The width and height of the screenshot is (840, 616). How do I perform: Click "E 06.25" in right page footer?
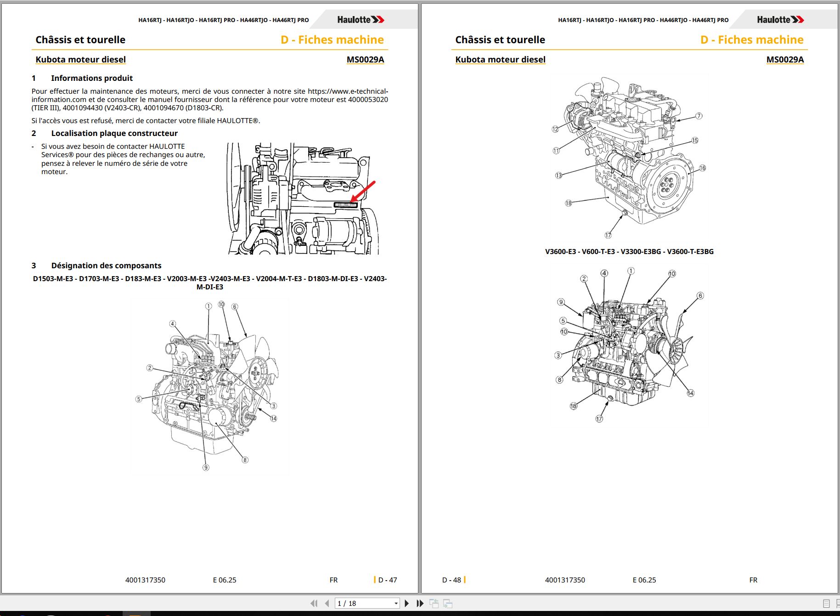point(644,580)
